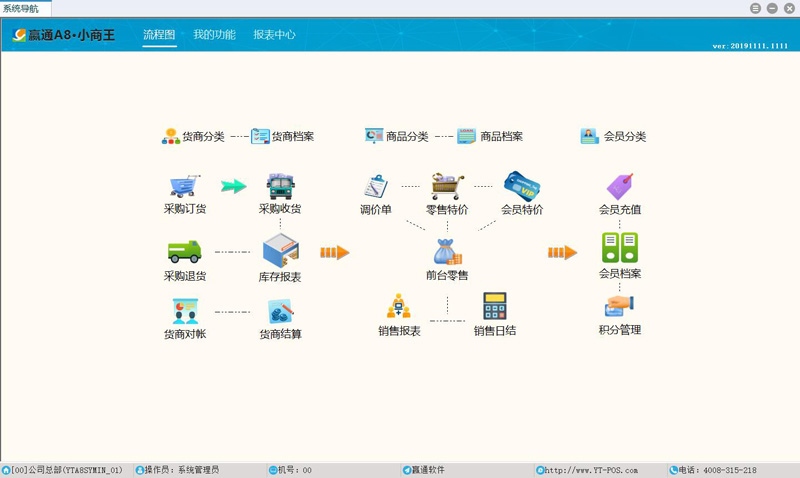Launch the 前台零售 money bag icon

point(447,252)
